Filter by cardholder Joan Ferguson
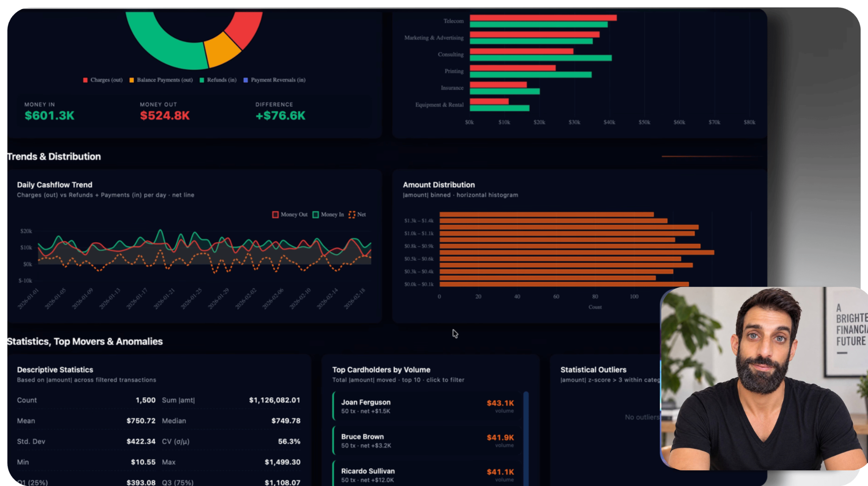Image resolution: width=868 pixels, height=486 pixels. (427, 406)
